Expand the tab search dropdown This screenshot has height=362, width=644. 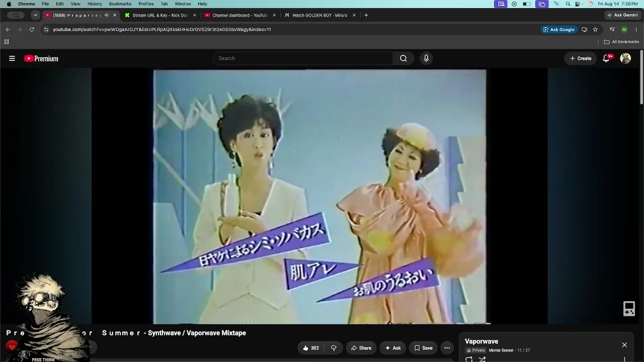tap(35, 15)
